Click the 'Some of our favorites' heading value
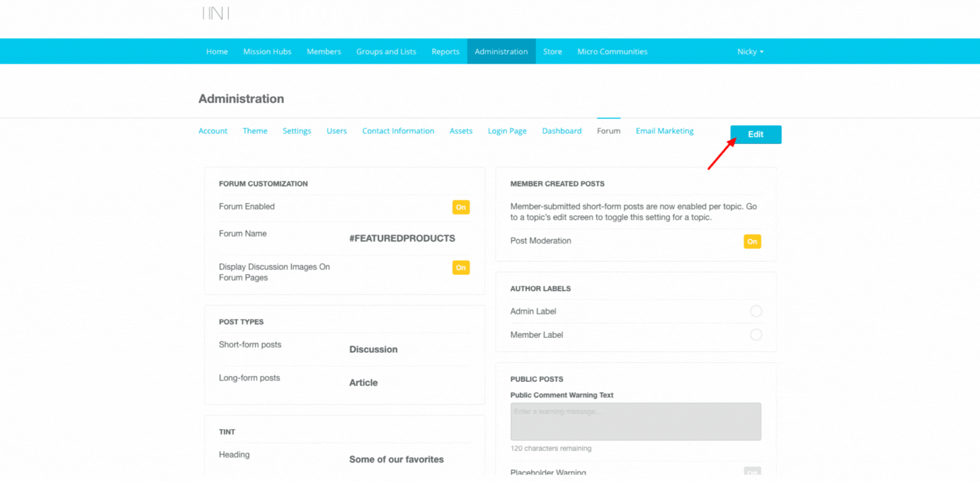 click(x=396, y=459)
